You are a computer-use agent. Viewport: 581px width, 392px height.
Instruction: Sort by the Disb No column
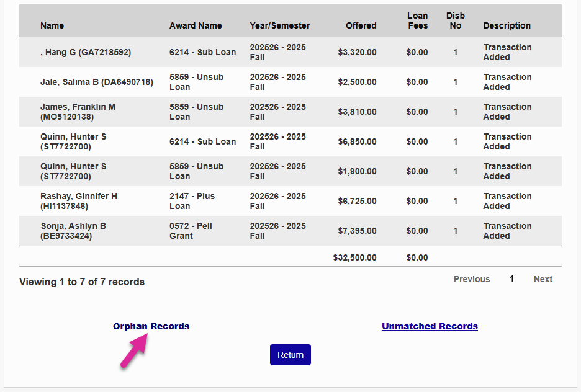(x=455, y=20)
